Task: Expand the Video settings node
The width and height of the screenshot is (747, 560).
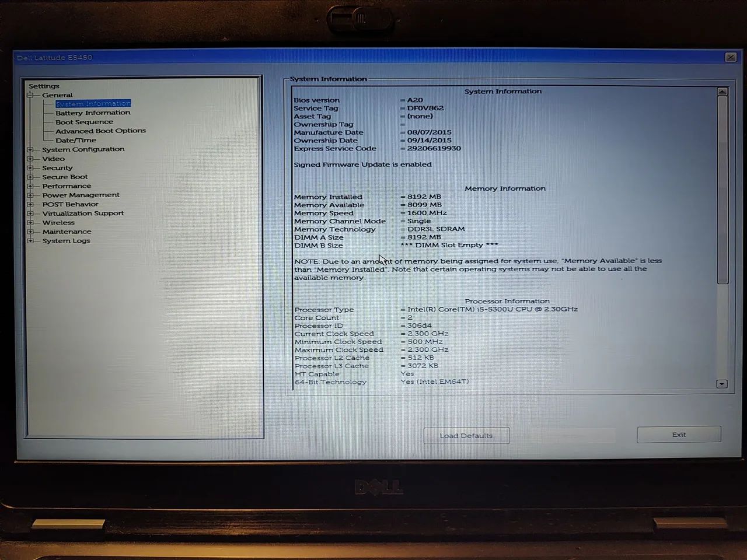Action: pyautogui.click(x=30, y=159)
